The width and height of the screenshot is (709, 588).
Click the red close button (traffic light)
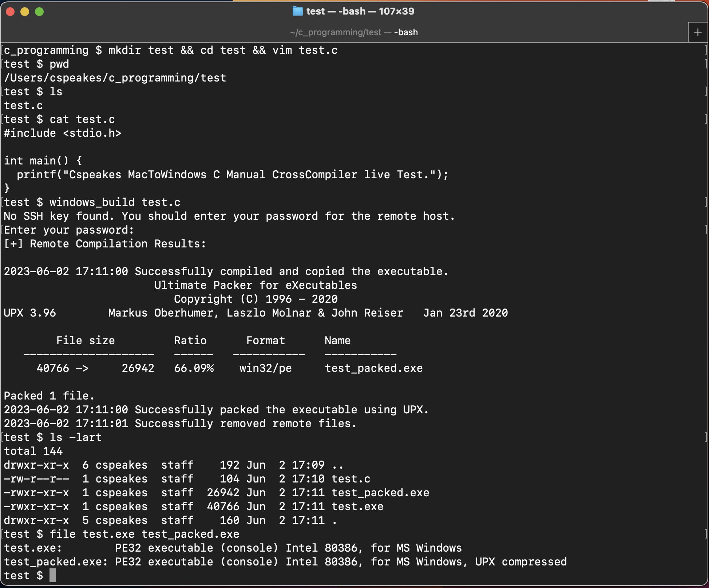point(11,11)
